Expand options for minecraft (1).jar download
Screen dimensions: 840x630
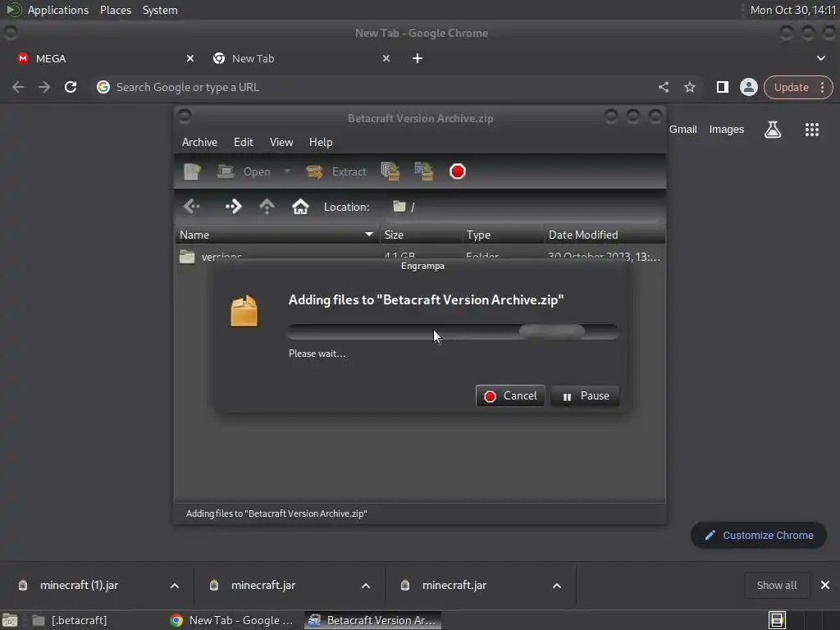click(175, 586)
